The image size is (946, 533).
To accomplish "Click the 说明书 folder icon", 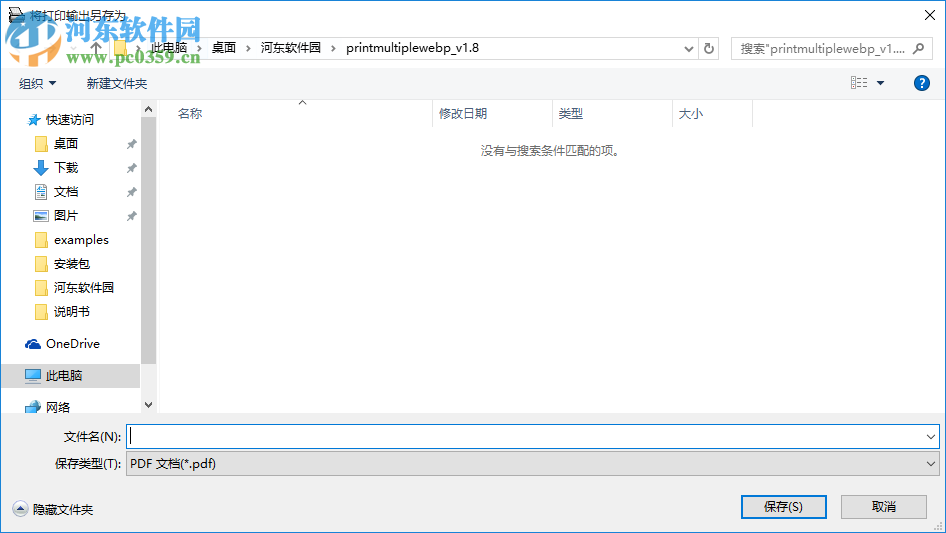I will pos(41,312).
